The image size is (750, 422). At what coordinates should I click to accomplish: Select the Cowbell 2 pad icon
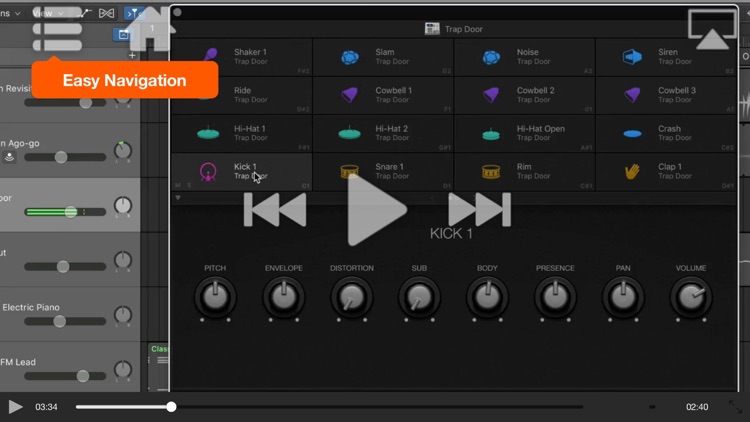(491, 95)
